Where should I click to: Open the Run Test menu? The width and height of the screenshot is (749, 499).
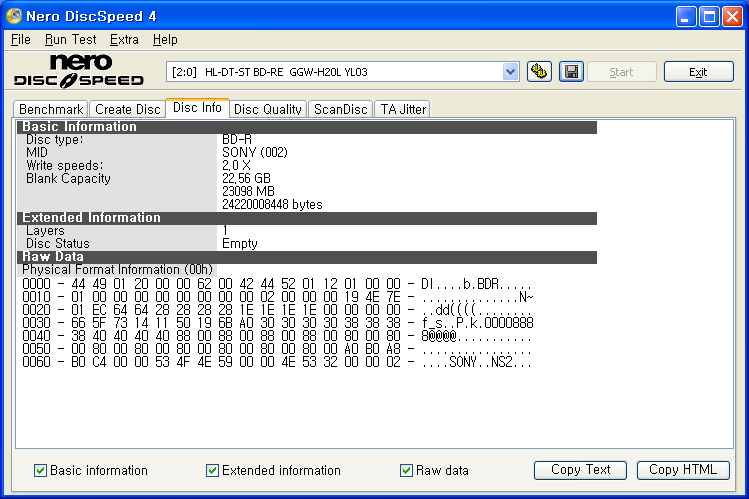point(70,40)
